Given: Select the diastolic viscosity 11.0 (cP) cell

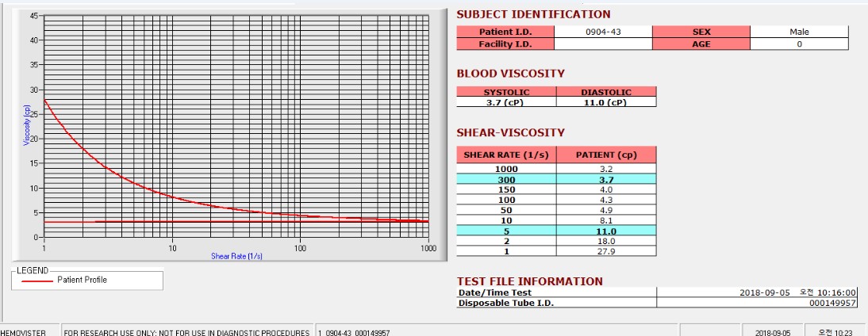Looking at the screenshot, I should (606, 102).
